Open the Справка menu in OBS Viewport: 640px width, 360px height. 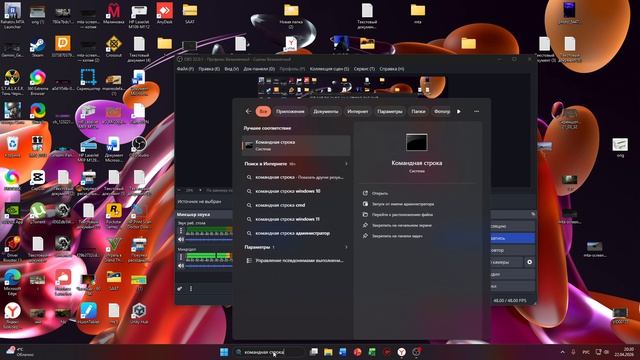tap(392, 69)
